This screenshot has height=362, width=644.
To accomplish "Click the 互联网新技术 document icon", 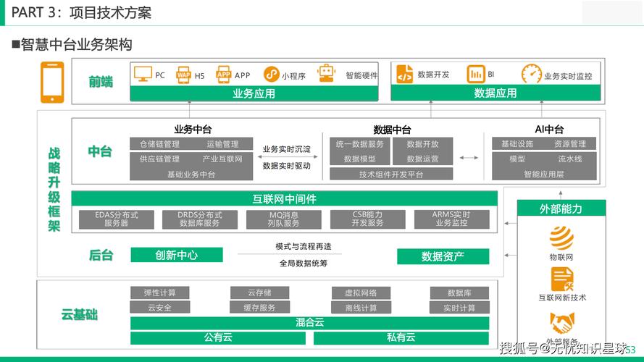I will [x=562, y=279].
